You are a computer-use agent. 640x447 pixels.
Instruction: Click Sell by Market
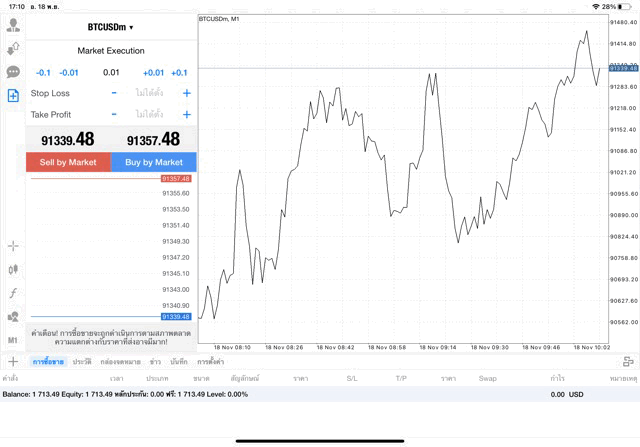68,162
